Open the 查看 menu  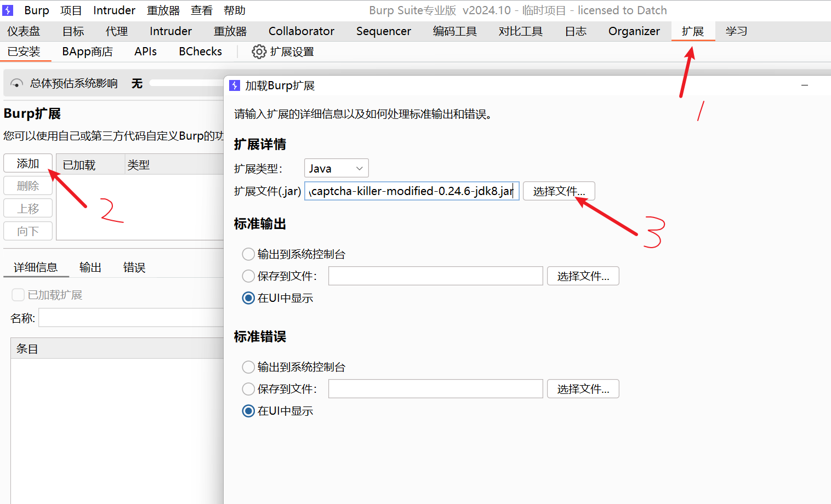pos(201,10)
